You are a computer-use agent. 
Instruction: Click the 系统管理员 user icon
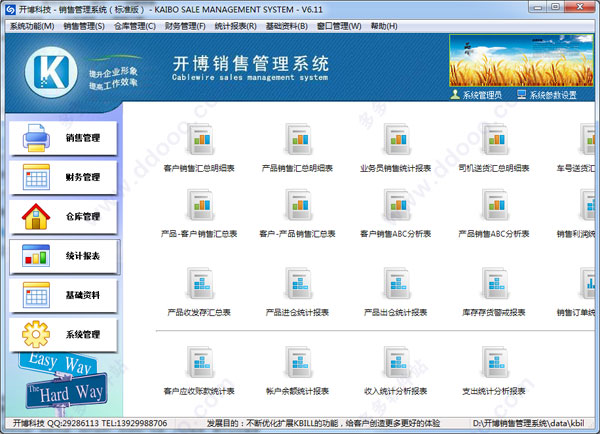(455, 95)
